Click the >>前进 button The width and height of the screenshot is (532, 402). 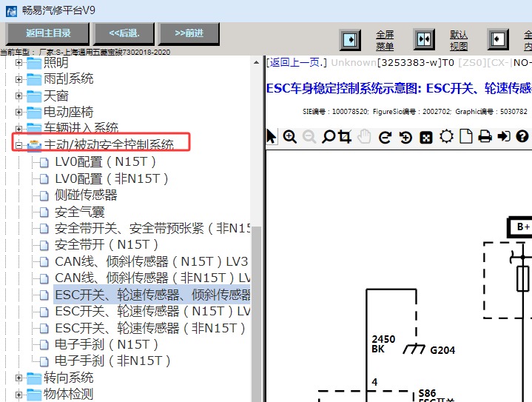[x=189, y=33]
